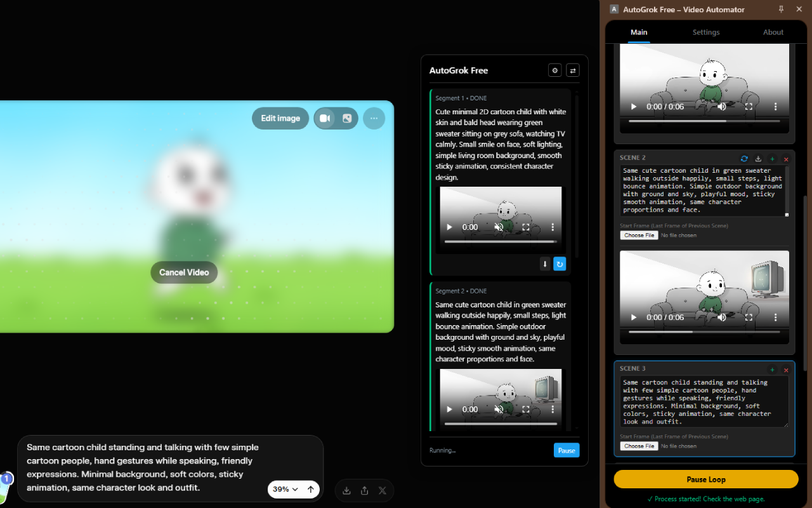The width and height of the screenshot is (812, 508).
Task: Open more options on Segment 1 video
Action: tap(553, 227)
